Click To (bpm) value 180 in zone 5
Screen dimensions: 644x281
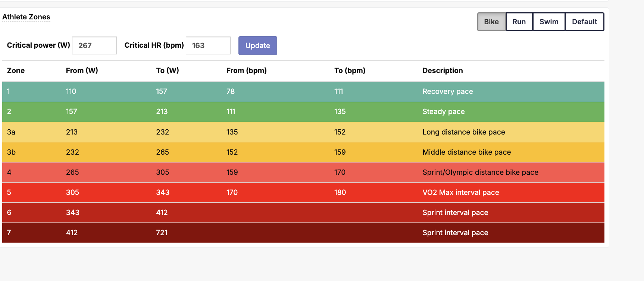340,192
